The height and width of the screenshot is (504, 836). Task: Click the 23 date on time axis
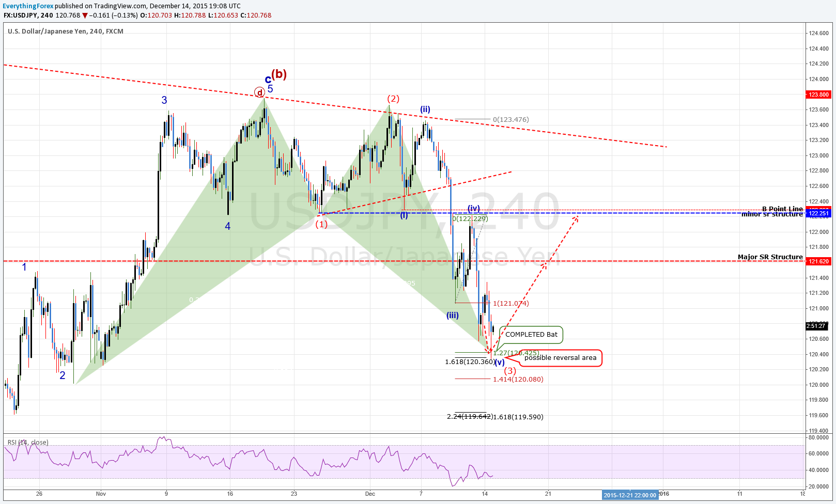(x=294, y=494)
